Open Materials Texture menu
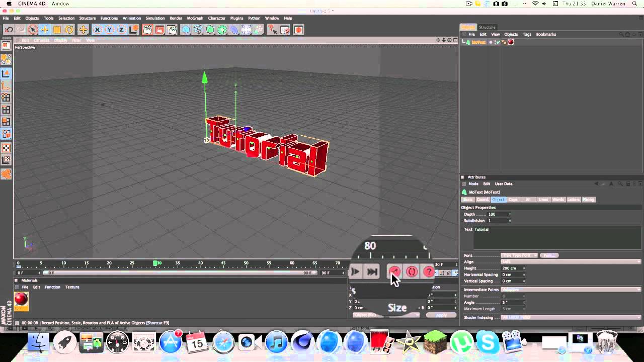Image resolution: width=644 pixels, height=362 pixels. (72, 287)
